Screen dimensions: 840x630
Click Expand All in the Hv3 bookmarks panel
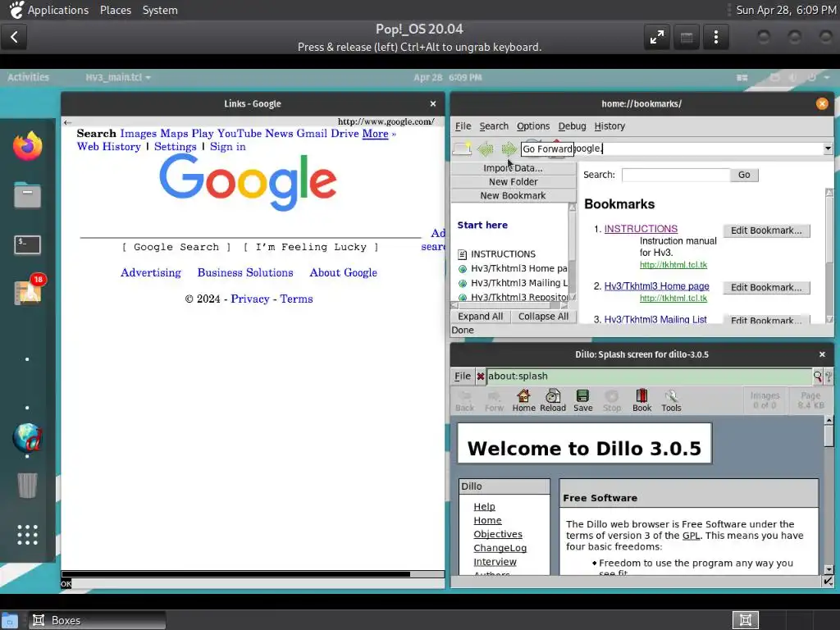click(480, 317)
